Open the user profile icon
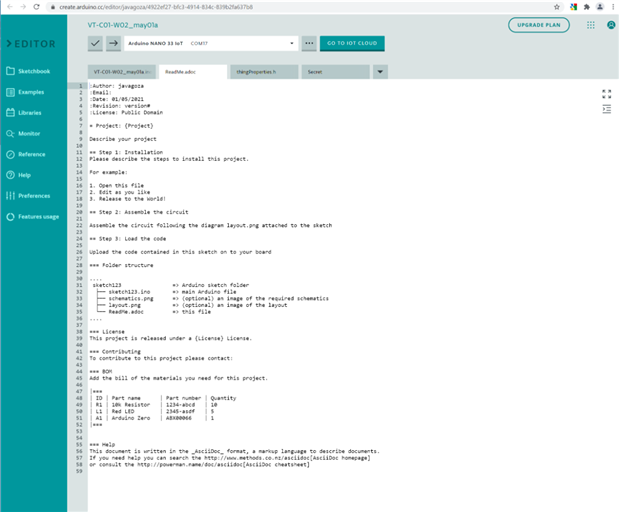The width and height of the screenshot is (619, 512). tap(611, 25)
